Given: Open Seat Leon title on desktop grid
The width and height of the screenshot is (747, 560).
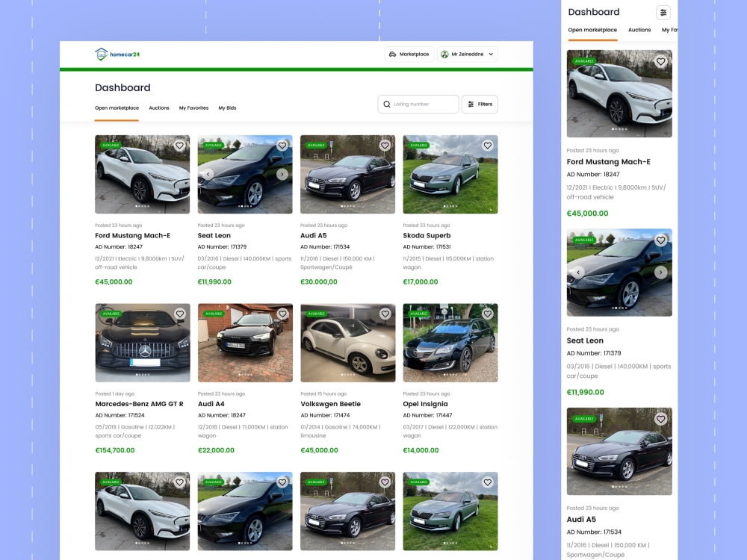Looking at the screenshot, I should click(214, 236).
